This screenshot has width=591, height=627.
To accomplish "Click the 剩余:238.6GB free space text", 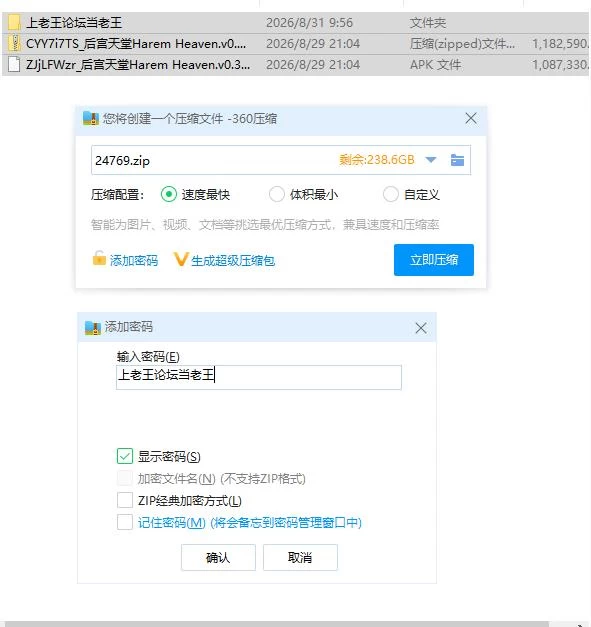I will click(377, 160).
